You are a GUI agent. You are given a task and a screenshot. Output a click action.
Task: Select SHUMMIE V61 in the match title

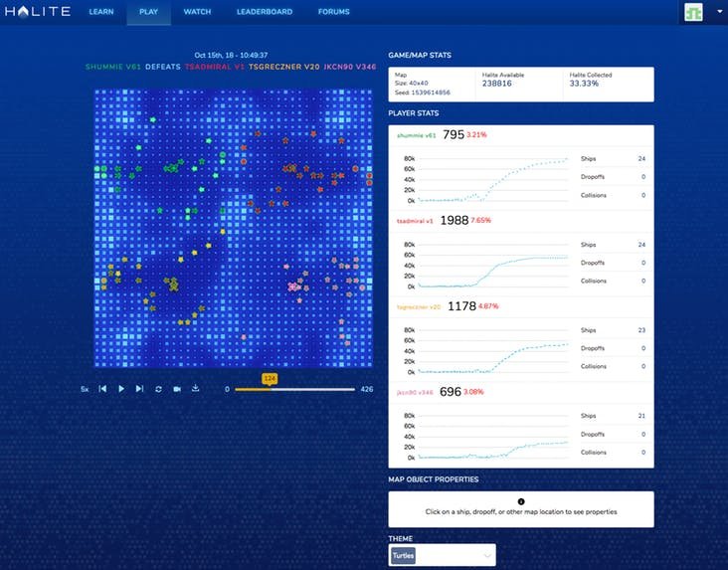112,67
